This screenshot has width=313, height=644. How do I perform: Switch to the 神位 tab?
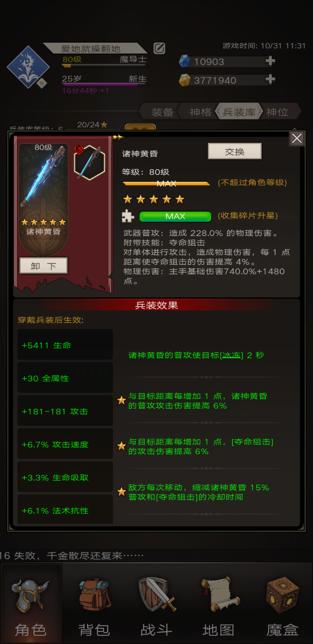pos(278,112)
